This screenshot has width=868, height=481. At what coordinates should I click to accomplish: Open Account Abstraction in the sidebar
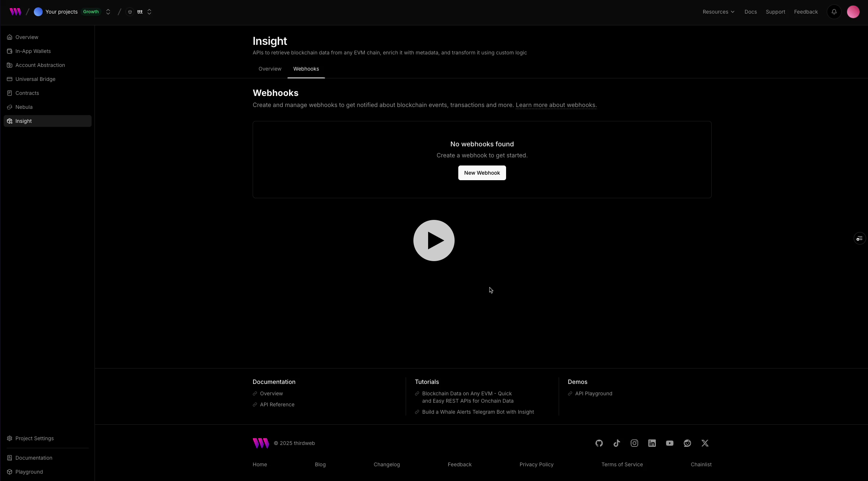(x=47, y=65)
